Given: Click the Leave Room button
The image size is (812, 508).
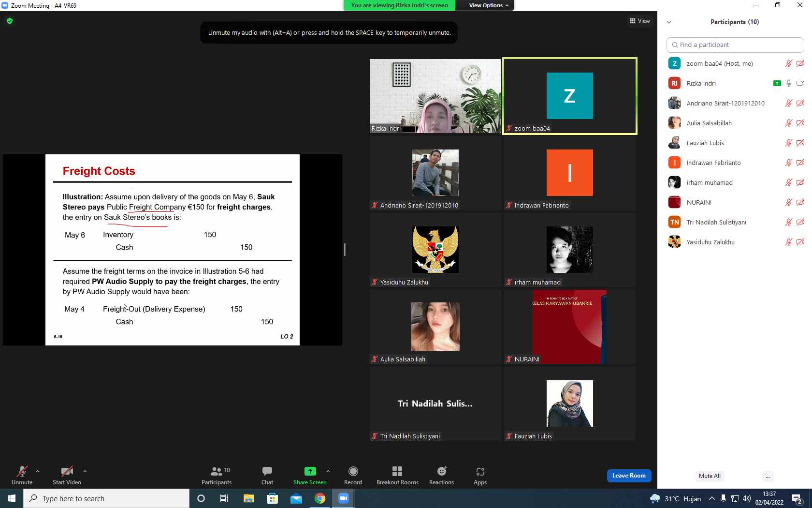Looking at the screenshot, I should click(629, 476).
